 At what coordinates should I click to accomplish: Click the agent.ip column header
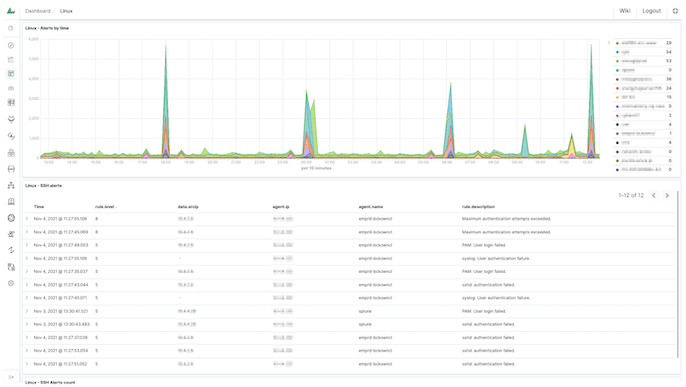coord(280,206)
